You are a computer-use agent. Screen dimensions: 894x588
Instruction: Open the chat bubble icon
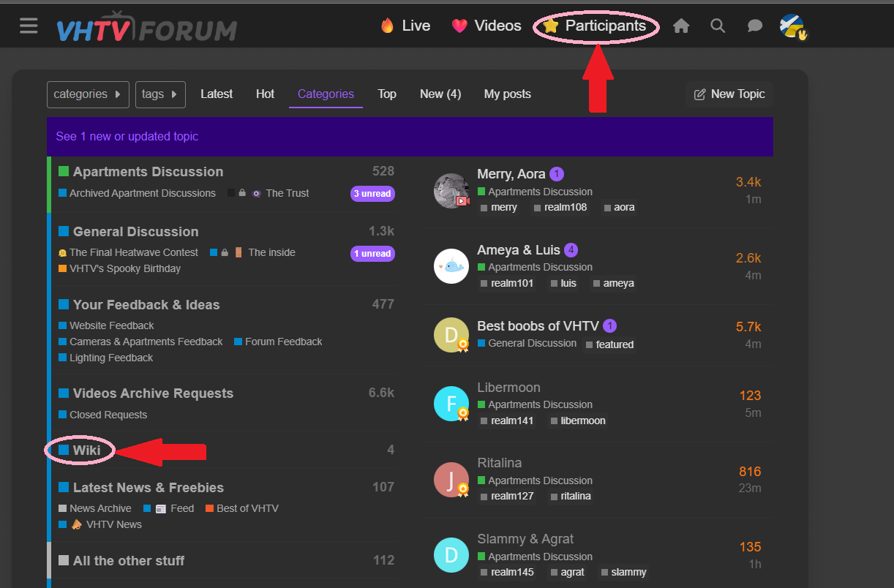click(755, 26)
